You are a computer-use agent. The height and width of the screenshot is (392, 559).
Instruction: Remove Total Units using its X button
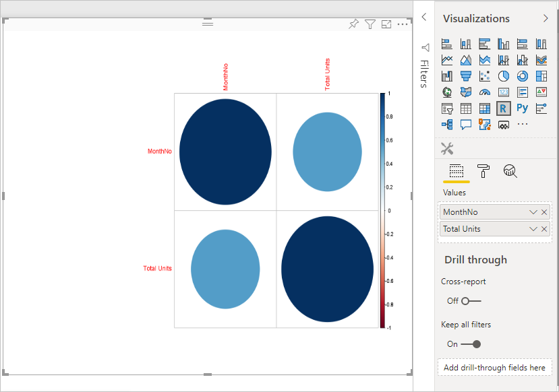point(544,228)
